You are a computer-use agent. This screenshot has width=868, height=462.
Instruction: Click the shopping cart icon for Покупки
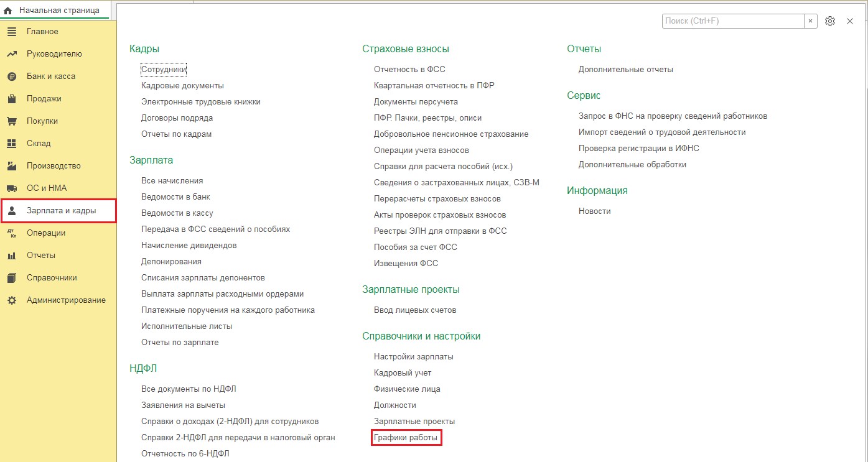click(11, 121)
